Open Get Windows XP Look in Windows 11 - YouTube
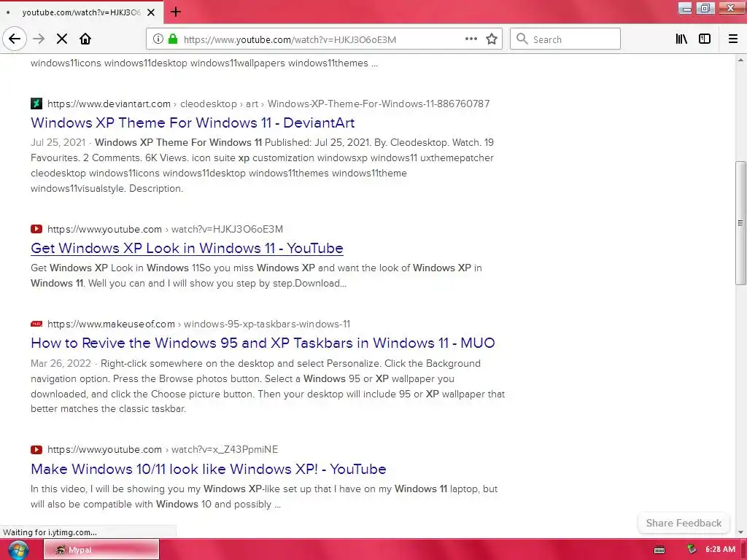 (x=187, y=248)
